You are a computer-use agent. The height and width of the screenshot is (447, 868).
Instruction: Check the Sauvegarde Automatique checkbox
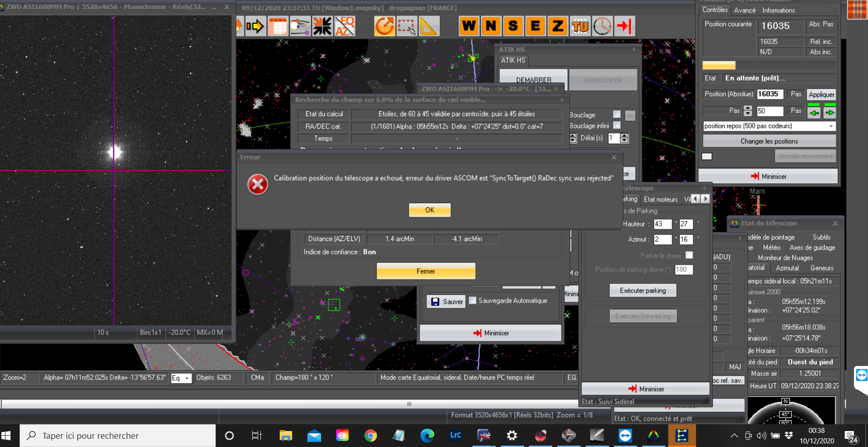tap(473, 300)
